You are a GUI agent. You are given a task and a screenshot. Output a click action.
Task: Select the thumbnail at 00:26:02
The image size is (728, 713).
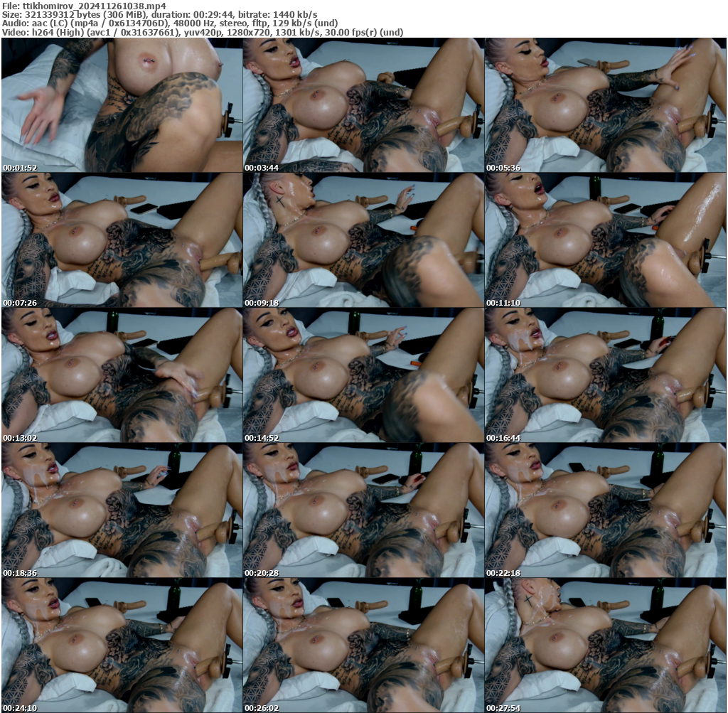[363, 643]
